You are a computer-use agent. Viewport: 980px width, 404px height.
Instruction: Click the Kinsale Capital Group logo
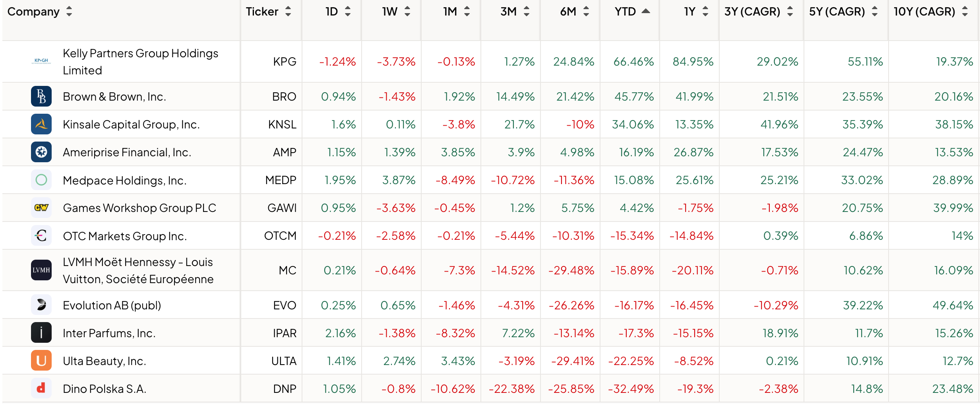click(41, 124)
